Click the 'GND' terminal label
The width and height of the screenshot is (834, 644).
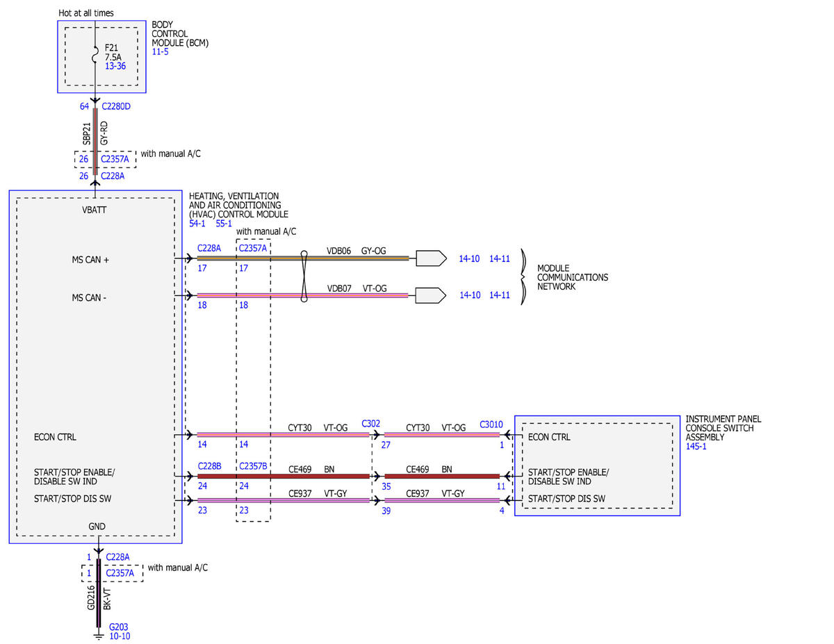[97, 527]
